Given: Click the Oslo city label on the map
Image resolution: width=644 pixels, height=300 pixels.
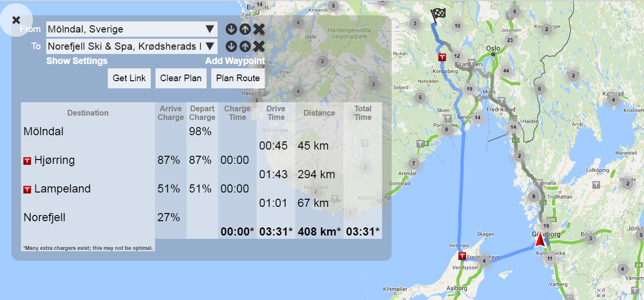Looking at the screenshot, I should click(493, 48).
